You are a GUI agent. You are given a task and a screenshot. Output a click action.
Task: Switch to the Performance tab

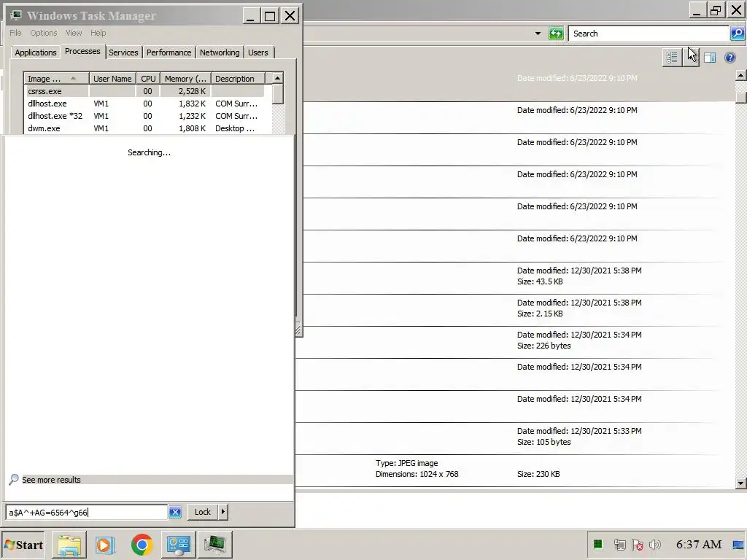tap(169, 52)
